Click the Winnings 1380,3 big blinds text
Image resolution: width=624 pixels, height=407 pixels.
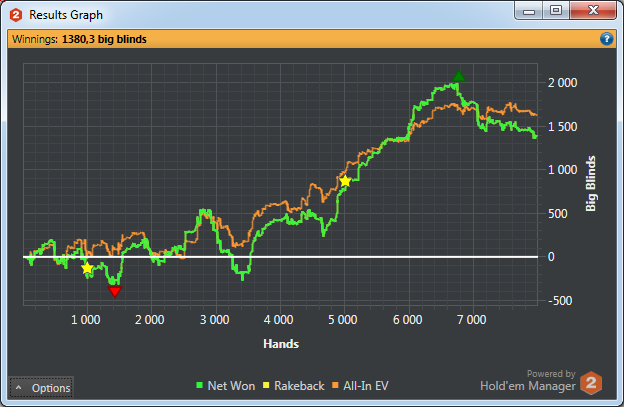tap(79, 39)
